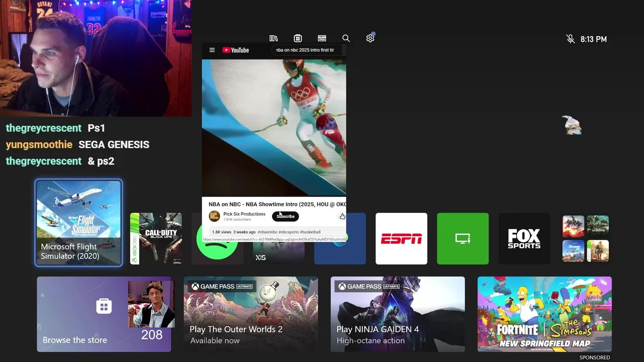Open Fortnite Simpsons sponsored card
Screen dimensions: 644x362
pyautogui.click(x=544, y=314)
